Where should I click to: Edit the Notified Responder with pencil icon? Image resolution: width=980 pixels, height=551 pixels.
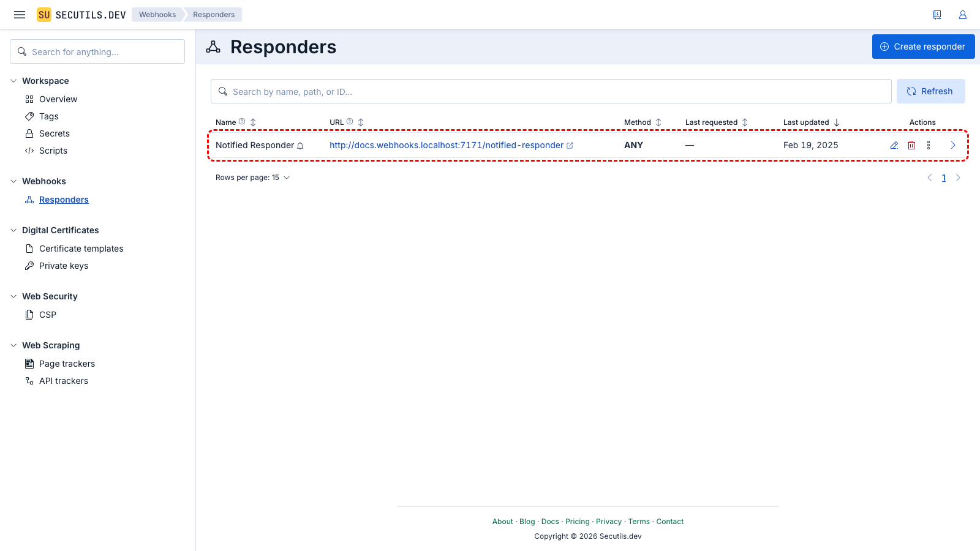[x=894, y=145]
